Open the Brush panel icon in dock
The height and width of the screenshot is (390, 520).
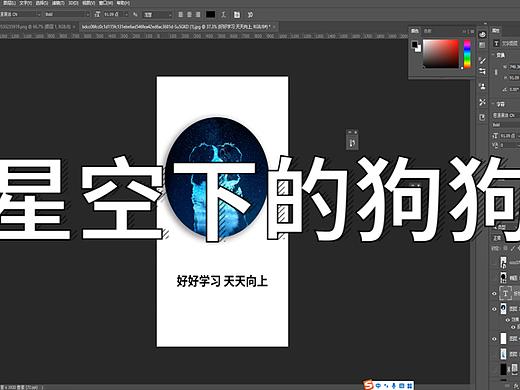(482, 60)
